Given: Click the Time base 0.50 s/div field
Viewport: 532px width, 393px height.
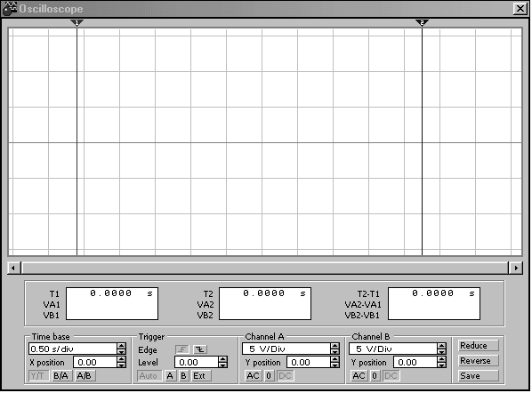Looking at the screenshot, I should (x=73, y=349).
